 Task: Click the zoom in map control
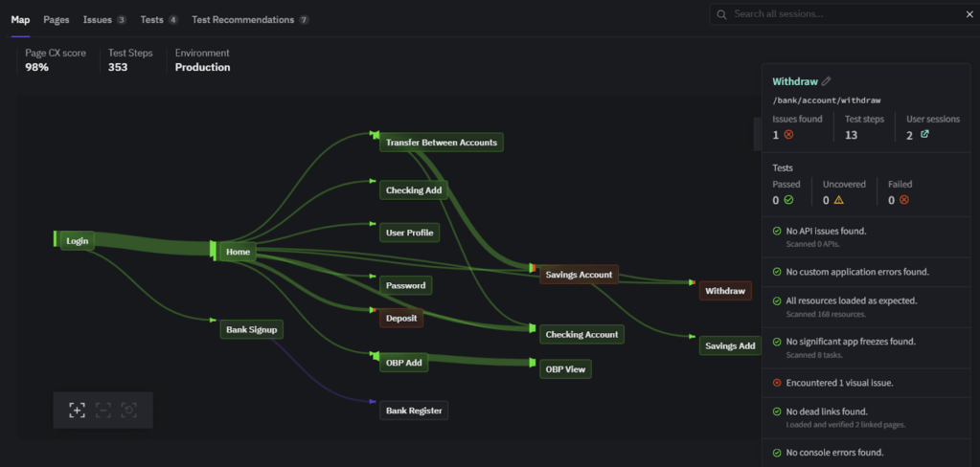[x=77, y=410]
